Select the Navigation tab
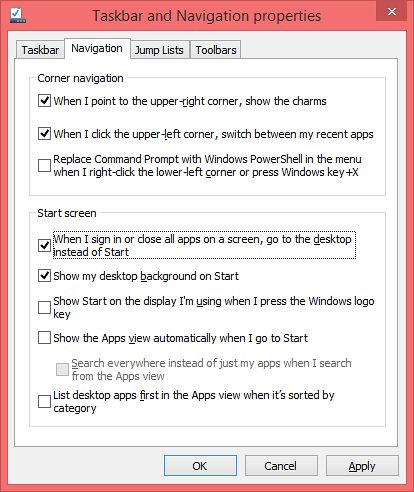Screen dimensions: 414x492 tap(97, 49)
